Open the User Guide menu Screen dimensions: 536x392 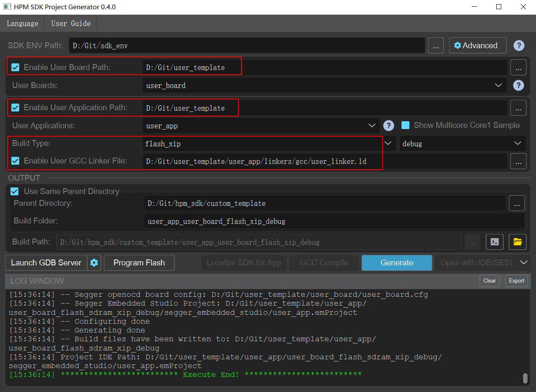click(70, 23)
